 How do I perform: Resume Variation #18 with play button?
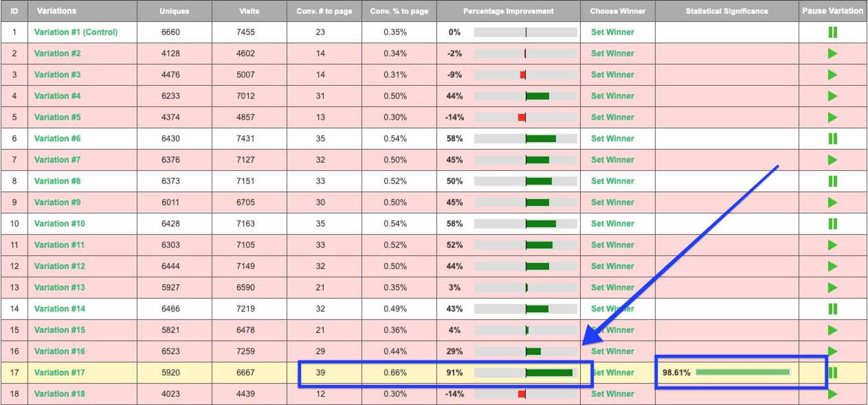[832, 394]
